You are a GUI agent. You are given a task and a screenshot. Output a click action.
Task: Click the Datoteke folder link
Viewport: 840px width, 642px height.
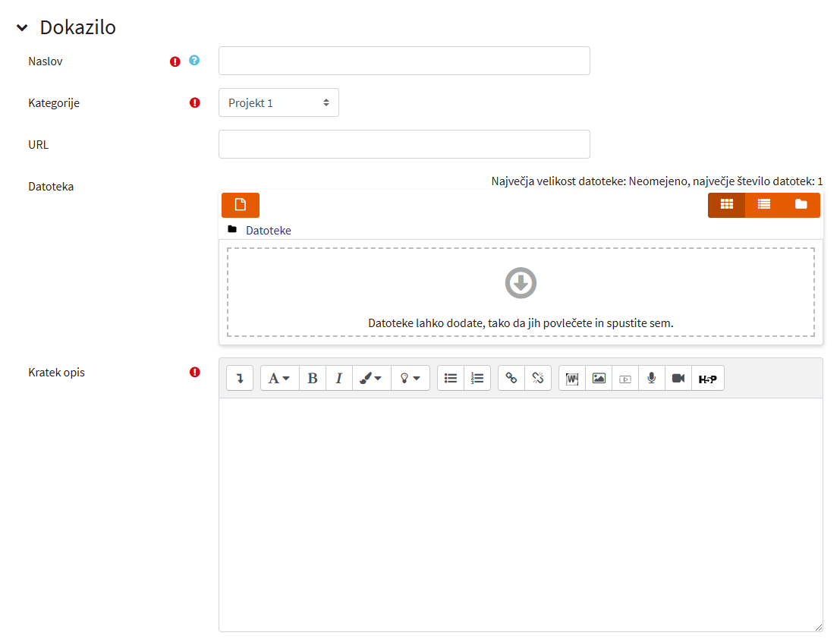click(x=268, y=230)
